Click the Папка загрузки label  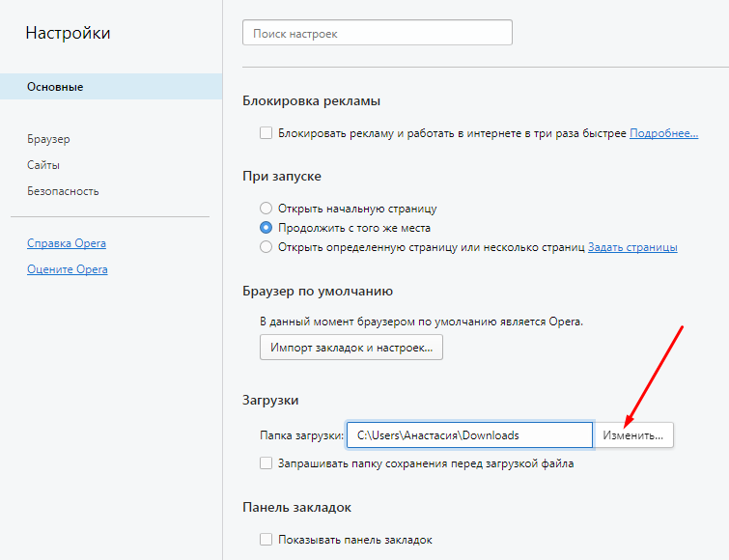(x=301, y=435)
